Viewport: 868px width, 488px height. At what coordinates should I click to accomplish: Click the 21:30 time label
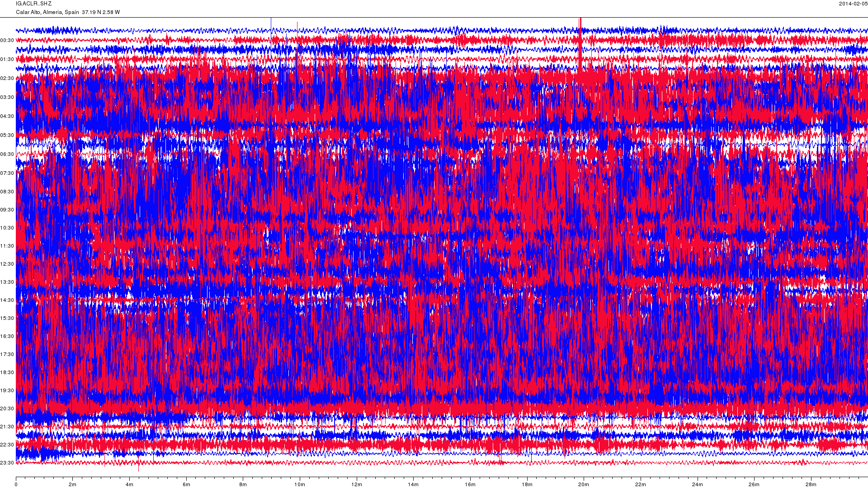[7, 427]
